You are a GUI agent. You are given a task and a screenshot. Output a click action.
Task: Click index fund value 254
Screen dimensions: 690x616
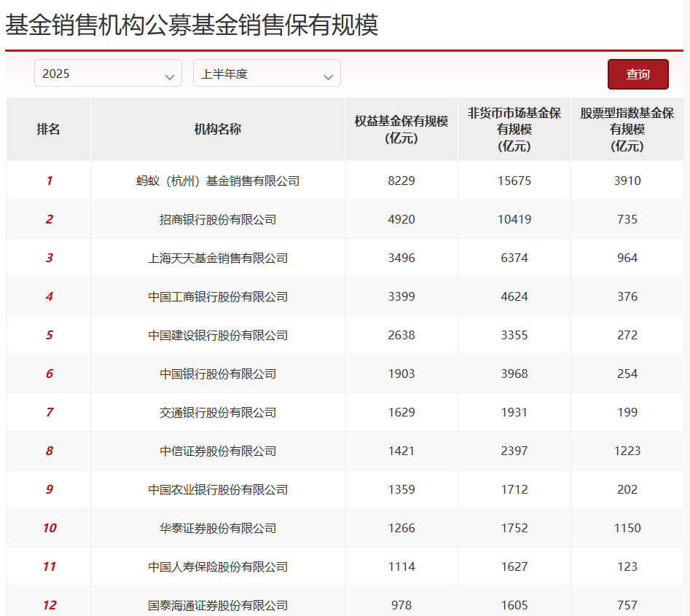coord(627,374)
